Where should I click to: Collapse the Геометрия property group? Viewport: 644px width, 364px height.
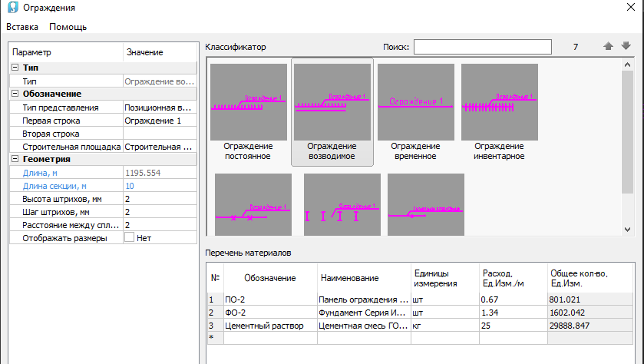pyautogui.click(x=15, y=159)
